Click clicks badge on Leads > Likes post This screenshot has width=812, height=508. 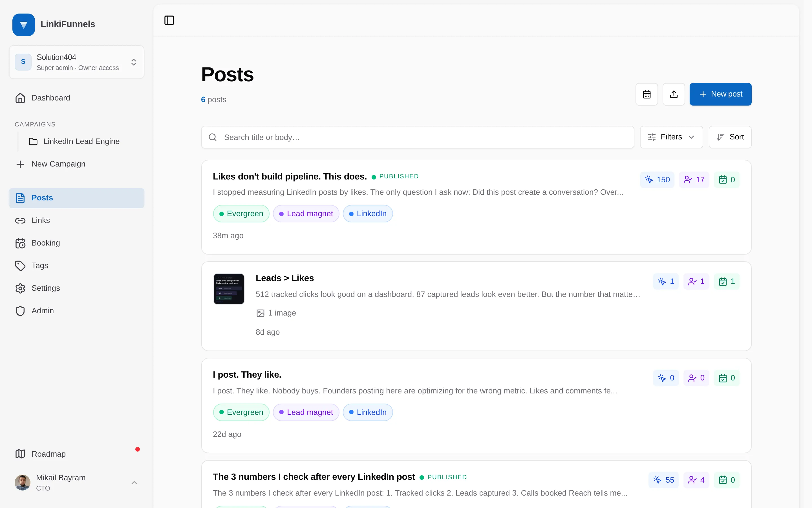tap(666, 282)
